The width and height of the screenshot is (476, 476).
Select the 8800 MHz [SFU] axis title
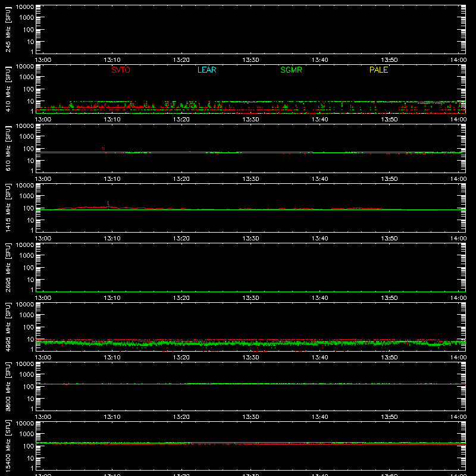[x=8, y=386]
